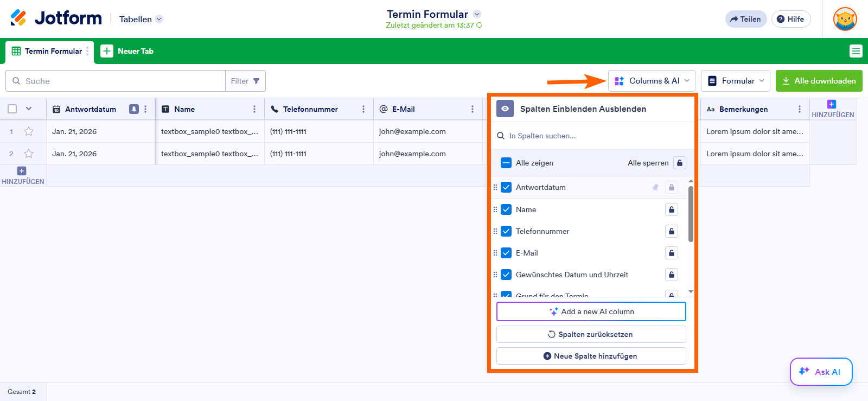Click the column list scrollbar

[x=691, y=214]
